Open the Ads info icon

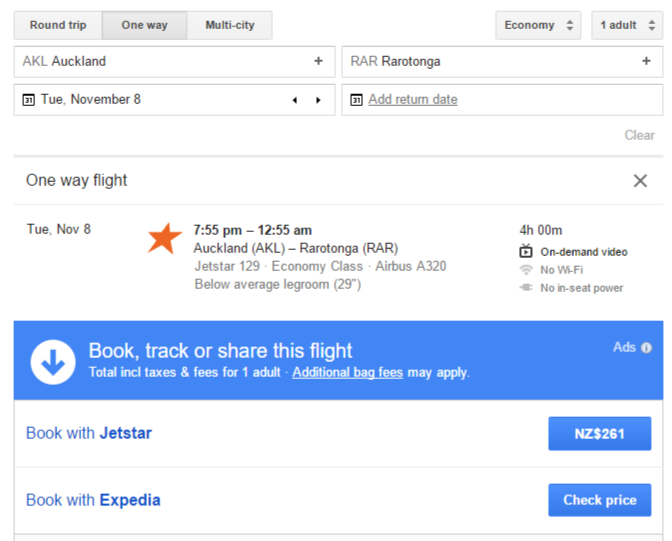(x=646, y=348)
